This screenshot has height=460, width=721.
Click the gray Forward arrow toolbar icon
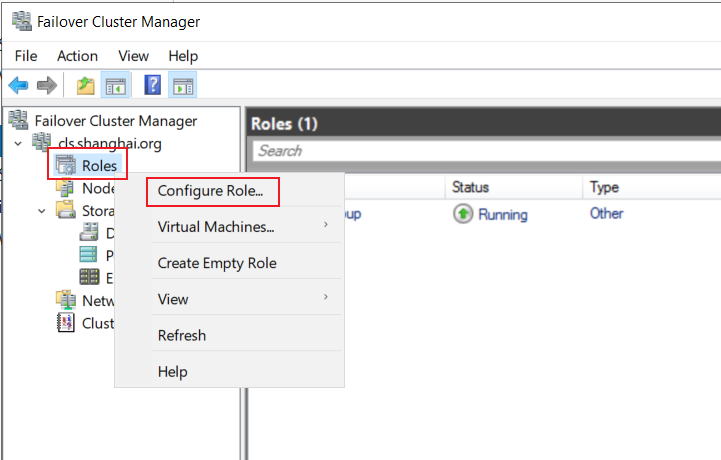coord(47,85)
